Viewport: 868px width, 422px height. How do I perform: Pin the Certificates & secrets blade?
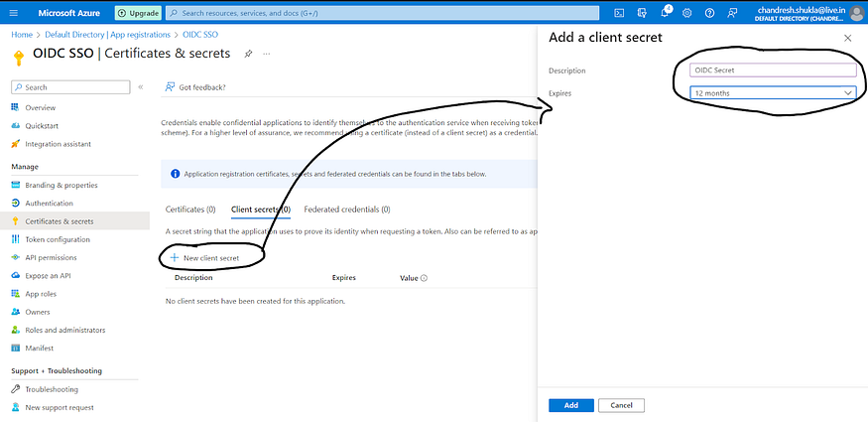(249, 54)
